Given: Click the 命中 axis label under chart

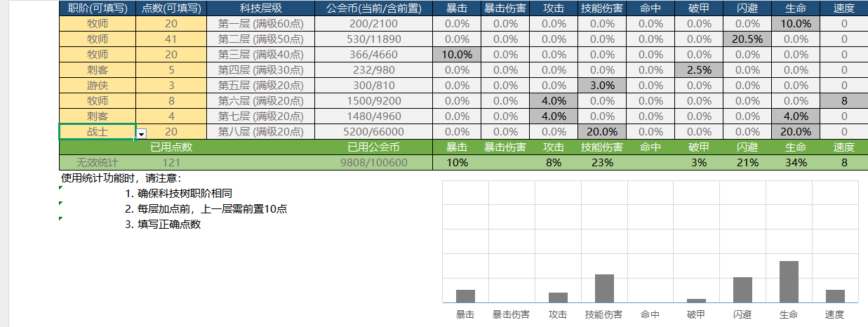Looking at the screenshot, I should coord(650,315).
